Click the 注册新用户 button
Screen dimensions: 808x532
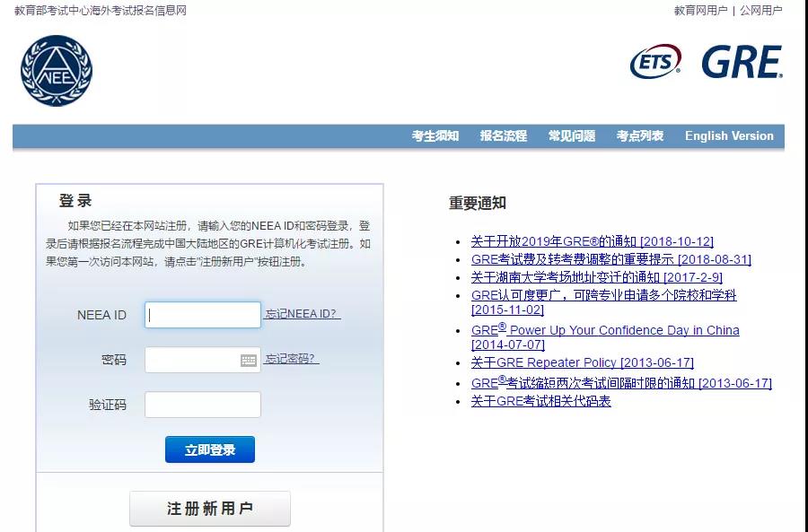[208, 508]
